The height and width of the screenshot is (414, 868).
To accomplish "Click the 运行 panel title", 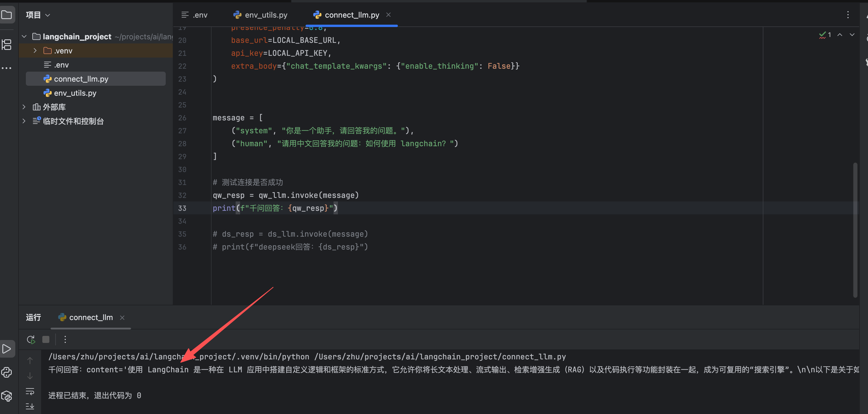I will click(x=33, y=317).
